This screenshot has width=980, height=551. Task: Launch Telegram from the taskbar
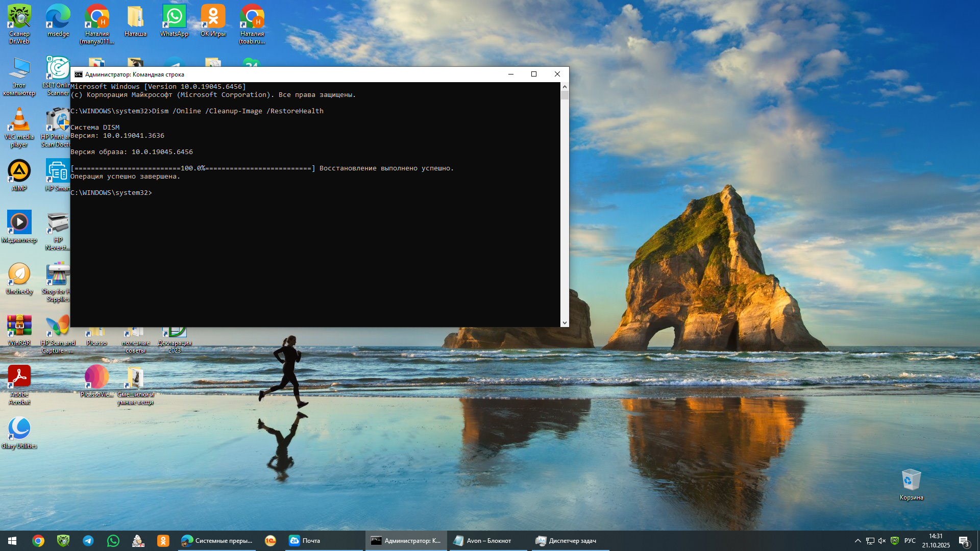[88, 541]
